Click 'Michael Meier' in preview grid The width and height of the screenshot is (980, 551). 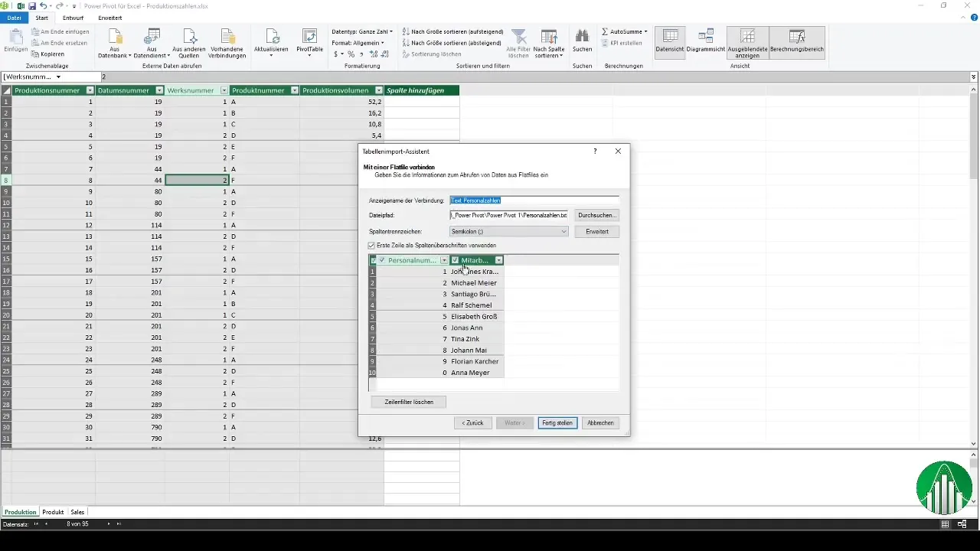(474, 282)
